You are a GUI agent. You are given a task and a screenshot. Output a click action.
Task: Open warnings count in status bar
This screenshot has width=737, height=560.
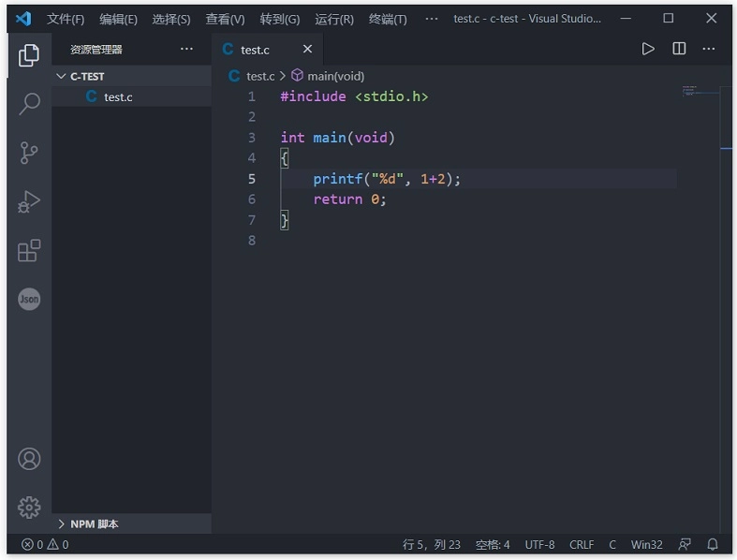point(58,544)
